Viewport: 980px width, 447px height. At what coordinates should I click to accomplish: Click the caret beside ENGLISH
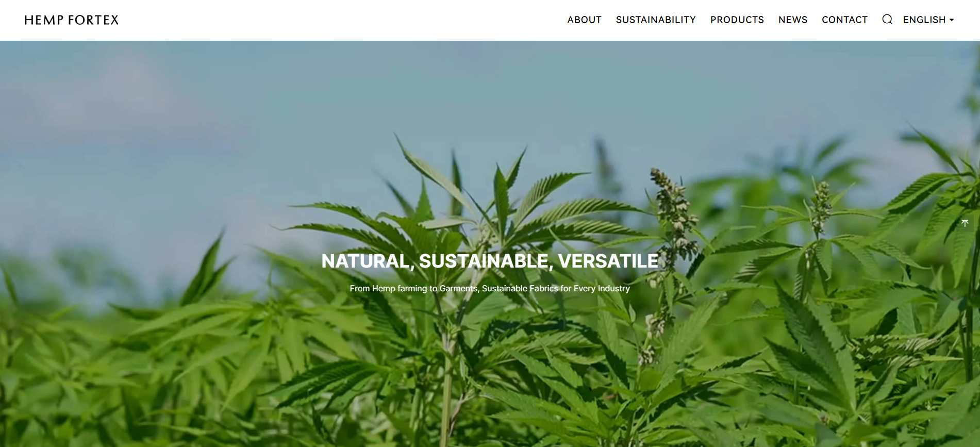[952, 20]
